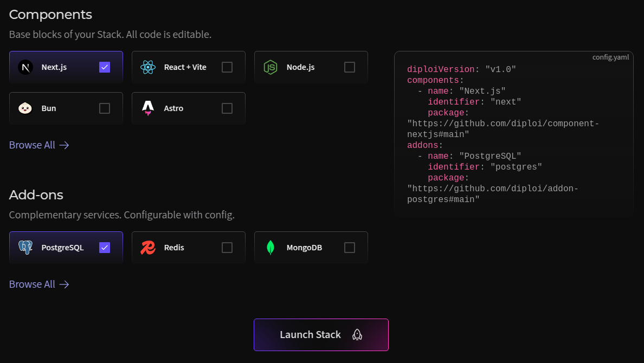Open Browse All under Components

(x=39, y=145)
